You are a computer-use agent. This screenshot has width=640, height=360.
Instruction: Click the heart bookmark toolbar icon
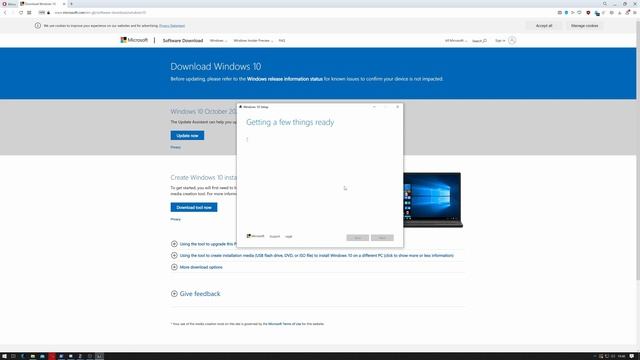[x=579, y=13]
